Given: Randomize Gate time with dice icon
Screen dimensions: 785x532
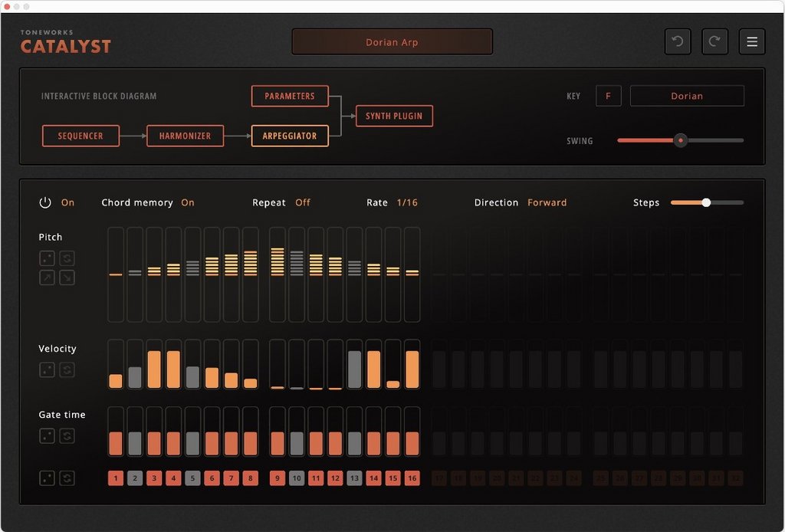Looking at the screenshot, I should pos(47,436).
